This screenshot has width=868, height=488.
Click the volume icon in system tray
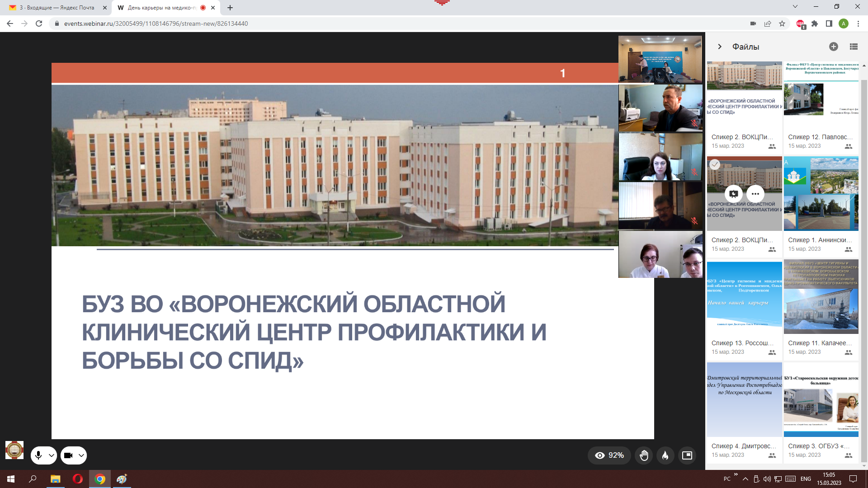(767, 479)
